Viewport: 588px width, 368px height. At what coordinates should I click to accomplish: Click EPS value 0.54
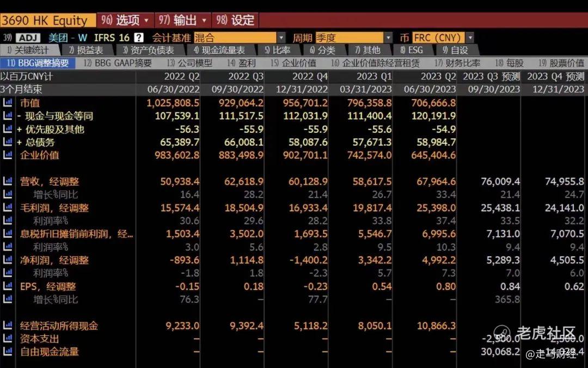[382, 286]
